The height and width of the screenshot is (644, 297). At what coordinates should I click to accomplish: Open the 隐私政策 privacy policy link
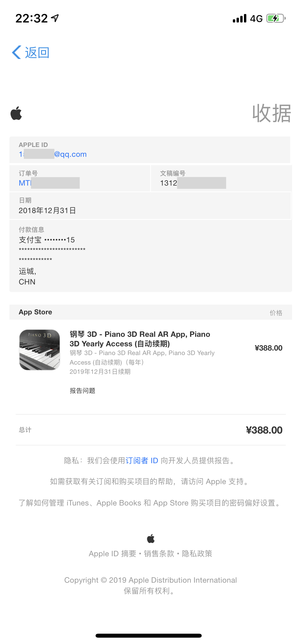pos(197,554)
